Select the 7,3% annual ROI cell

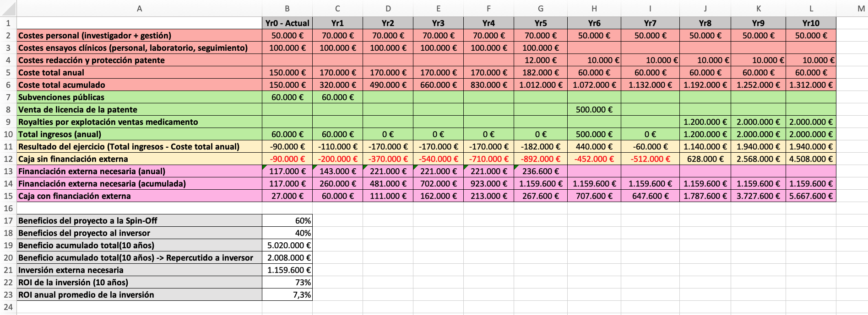click(x=287, y=295)
